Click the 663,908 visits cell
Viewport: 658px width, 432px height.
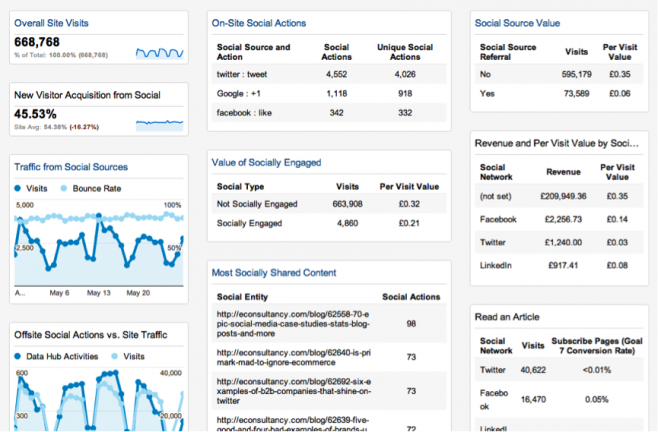click(x=347, y=204)
